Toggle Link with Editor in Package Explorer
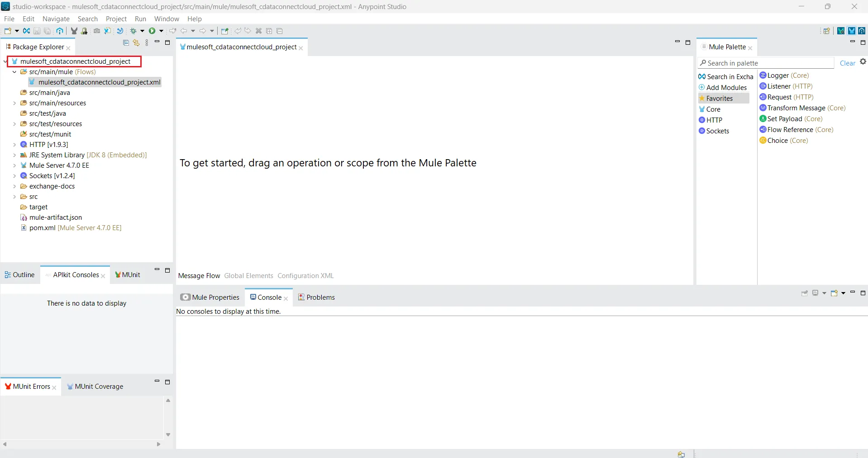Screen dimensions: 868x458 [x=136, y=42]
